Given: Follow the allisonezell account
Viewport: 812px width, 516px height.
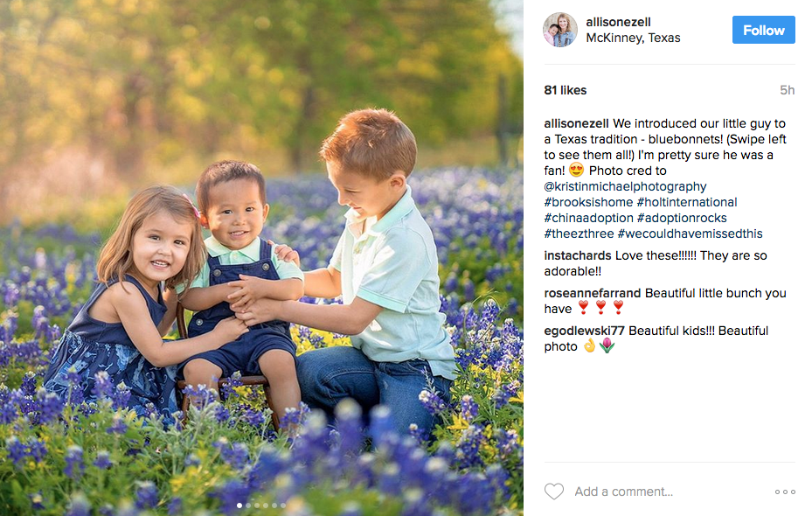Looking at the screenshot, I should [x=763, y=30].
